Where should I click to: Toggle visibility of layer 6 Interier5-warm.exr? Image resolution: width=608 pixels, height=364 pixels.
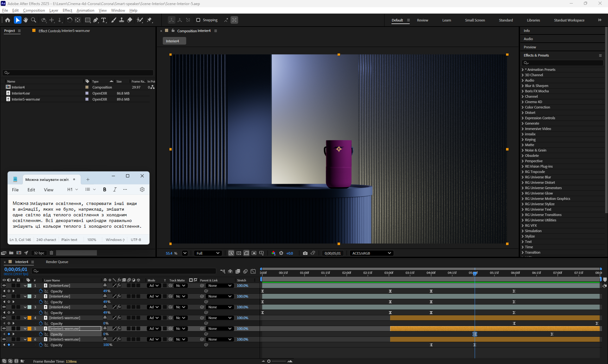tap(4, 339)
